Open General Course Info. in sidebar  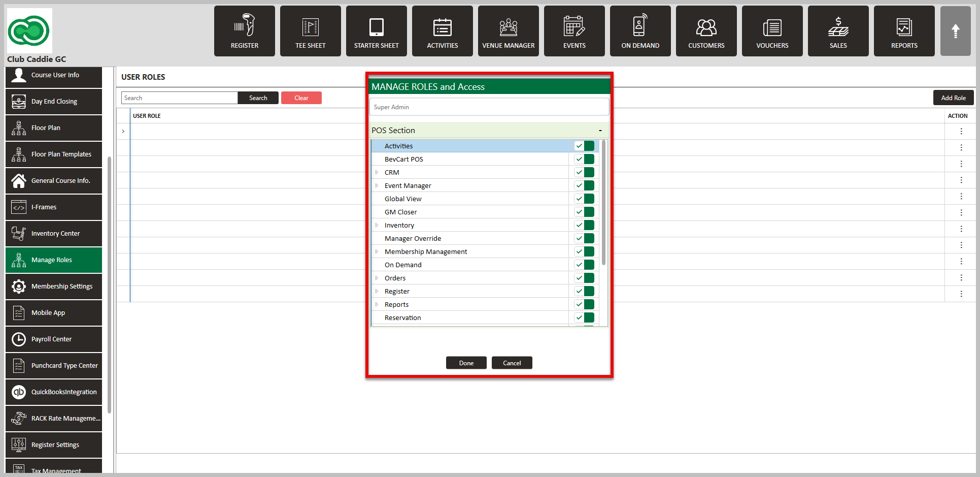[x=54, y=181]
